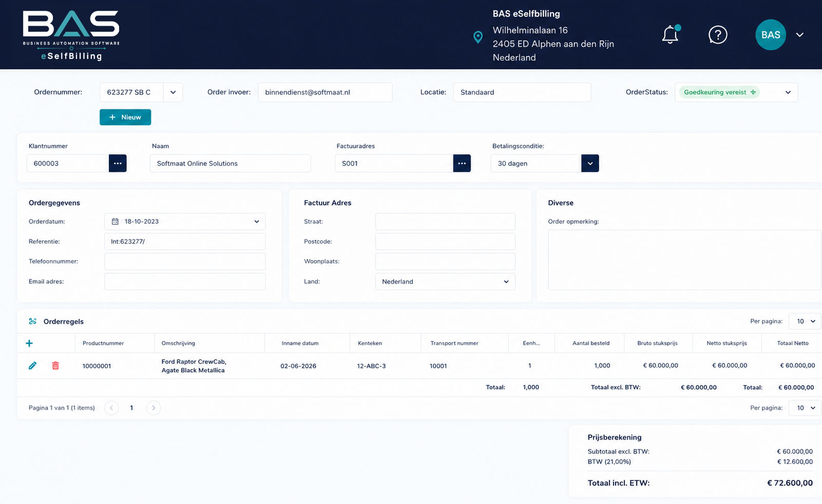This screenshot has height=504, width=822.
Task: Open the Ordernummer dropdown arrow
Action: 173,92
